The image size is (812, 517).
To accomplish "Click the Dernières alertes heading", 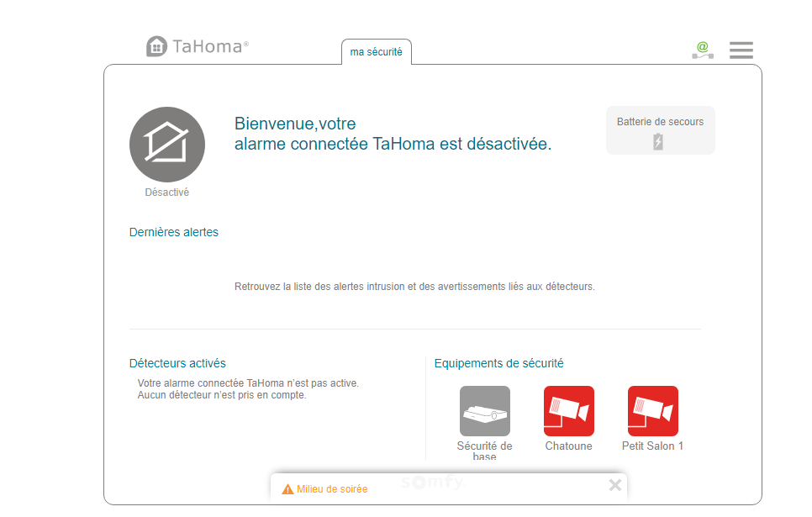I will point(174,232).
